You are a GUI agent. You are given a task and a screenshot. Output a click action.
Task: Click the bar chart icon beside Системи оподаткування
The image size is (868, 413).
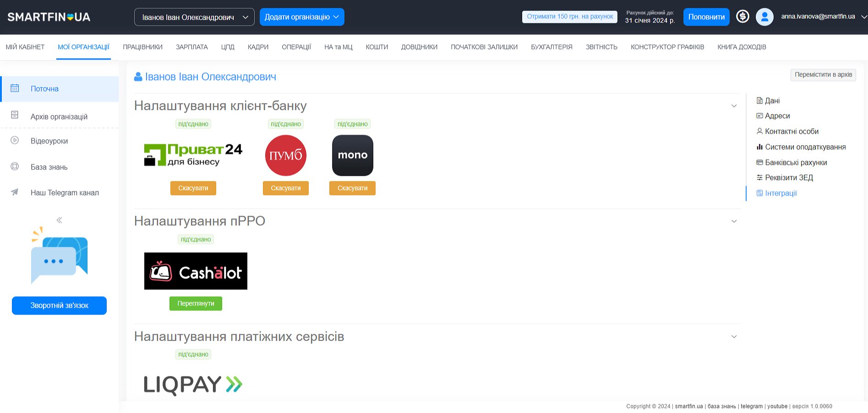coord(759,147)
